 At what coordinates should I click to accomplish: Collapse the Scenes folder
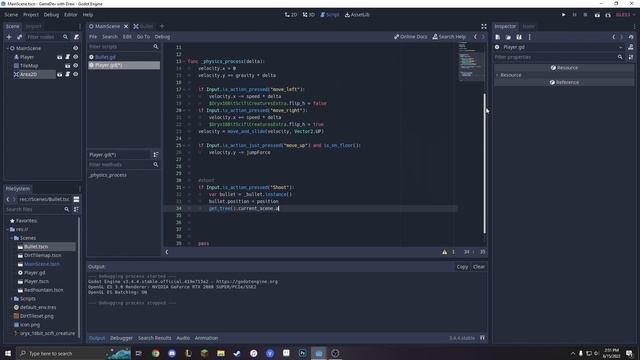pos(12,238)
